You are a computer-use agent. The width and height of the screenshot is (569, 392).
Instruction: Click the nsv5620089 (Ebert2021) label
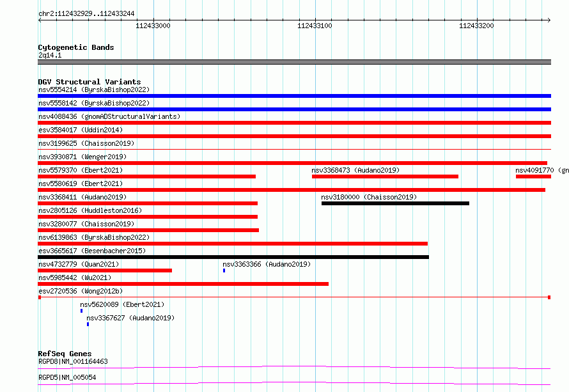(x=122, y=304)
